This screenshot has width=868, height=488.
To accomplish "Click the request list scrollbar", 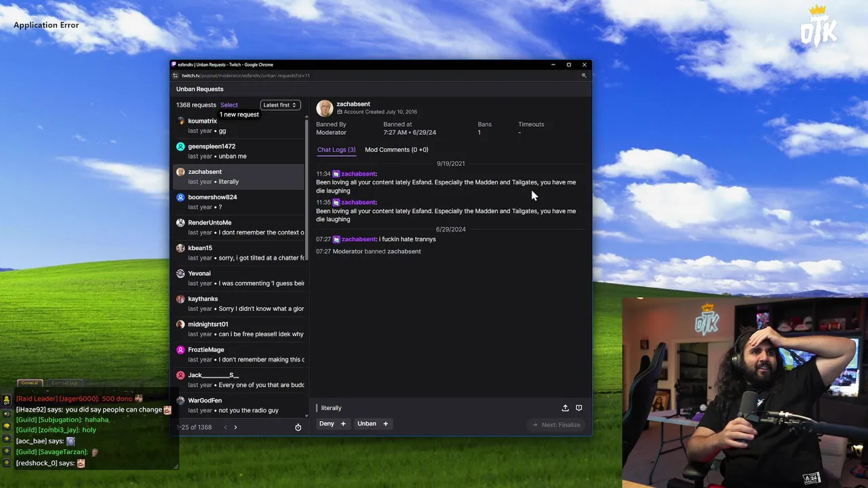I will [307, 190].
